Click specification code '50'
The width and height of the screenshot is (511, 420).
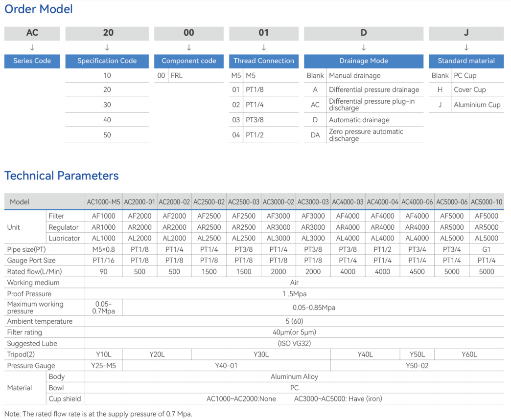point(107,135)
